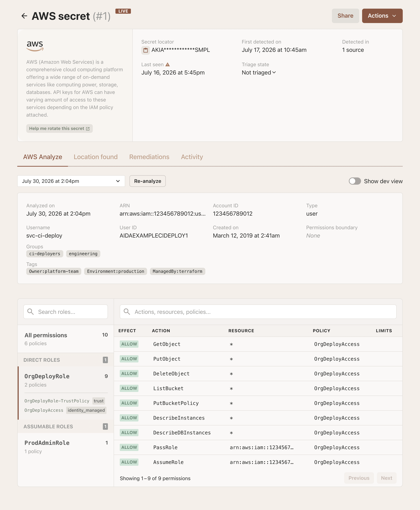Open the July 30, 2026 analysis date dropdown

click(71, 181)
